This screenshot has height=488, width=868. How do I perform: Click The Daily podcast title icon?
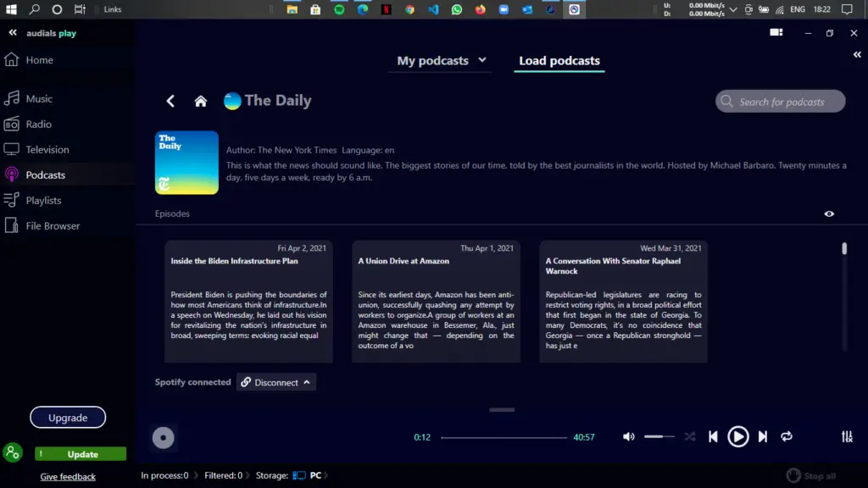pyautogui.click(x=232, y=101)
